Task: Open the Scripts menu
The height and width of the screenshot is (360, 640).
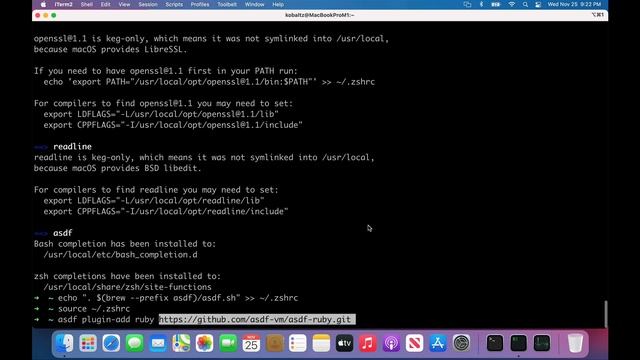Action: pos(174,4)
